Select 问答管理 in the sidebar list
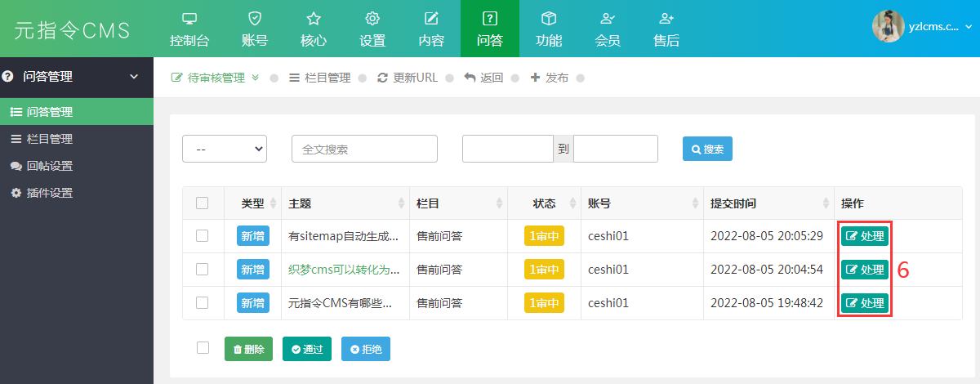Image resolution: width=980 pixels, height=384 pixels. (x=77, y=112)
